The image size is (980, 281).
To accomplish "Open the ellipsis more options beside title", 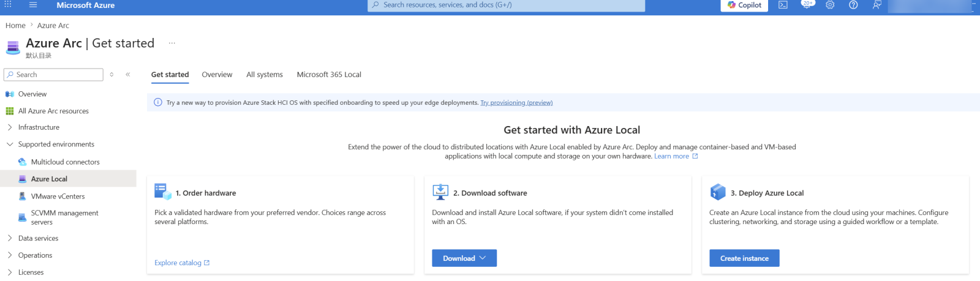I will [172, 43].
